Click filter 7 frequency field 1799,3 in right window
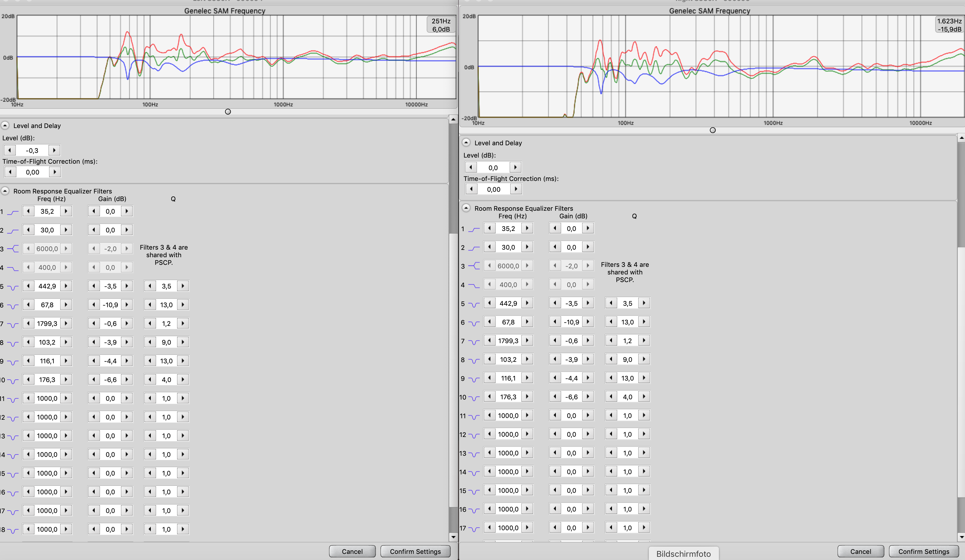 (x=508, y=341)
